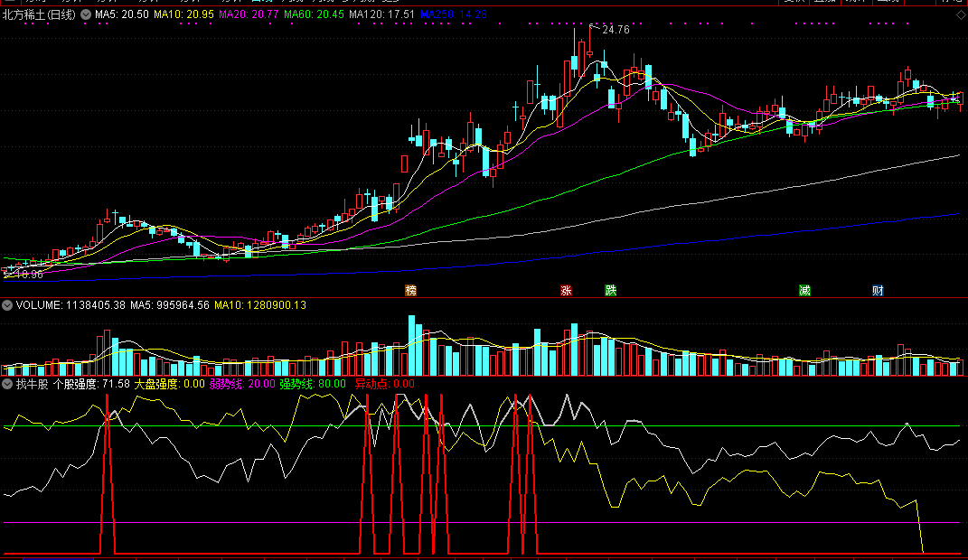Open the 榜 event marker on the chart

pos(410,291)
